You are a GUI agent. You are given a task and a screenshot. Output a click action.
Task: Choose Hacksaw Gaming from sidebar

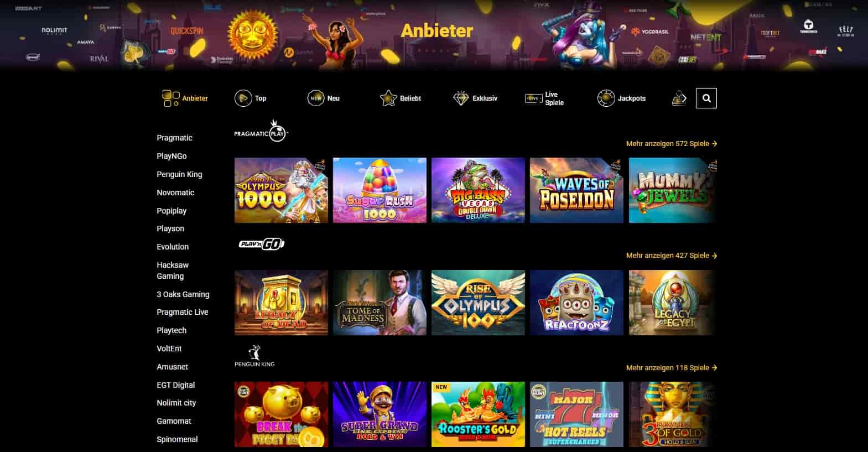tap(173, 271)
